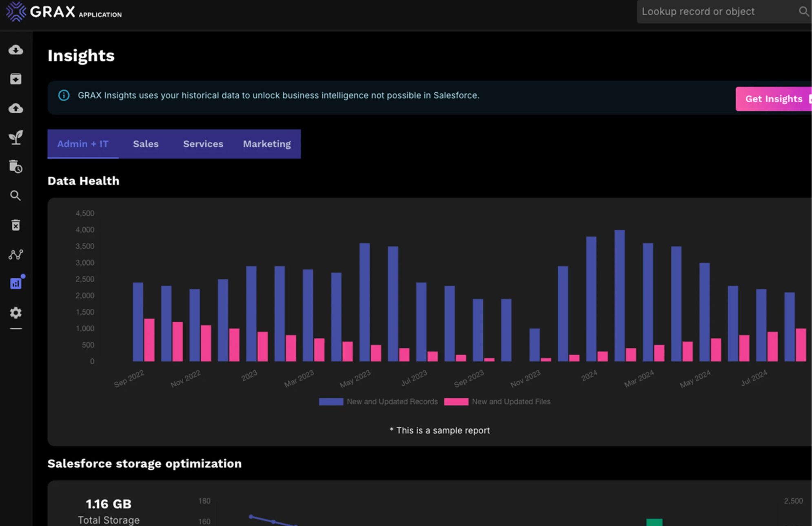Viewport: 812px width, 526px height.
Task: Open the archive box icon in sidebar
Action: point(16,79)
